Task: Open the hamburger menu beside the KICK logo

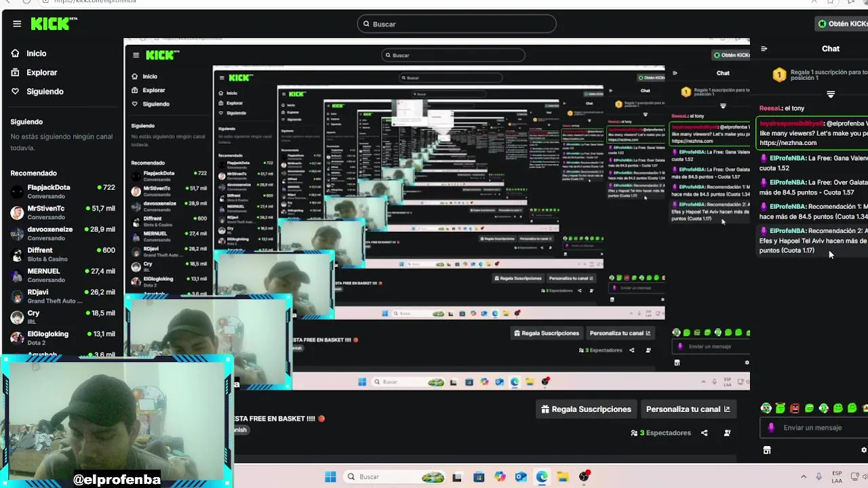Action: point(17,24)
